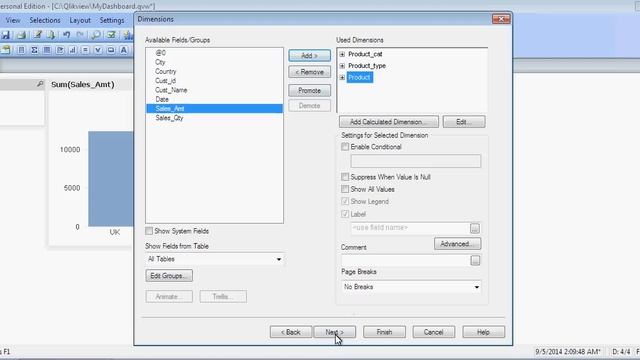The image size is (640, 360).
Task: Click the Comment text input field
Action: [405, 260]
